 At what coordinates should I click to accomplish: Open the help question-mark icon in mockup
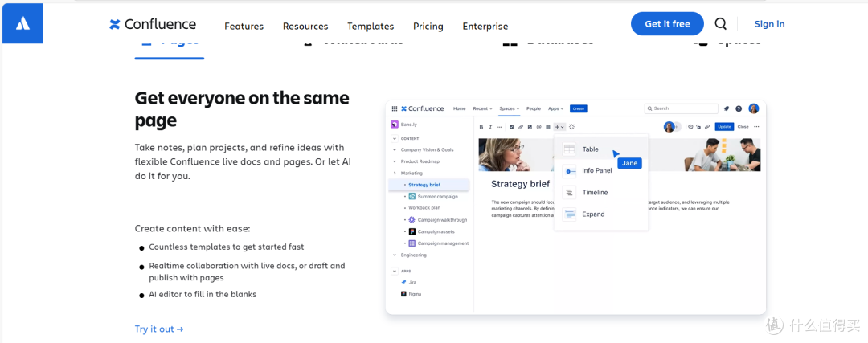click(739, 108)
